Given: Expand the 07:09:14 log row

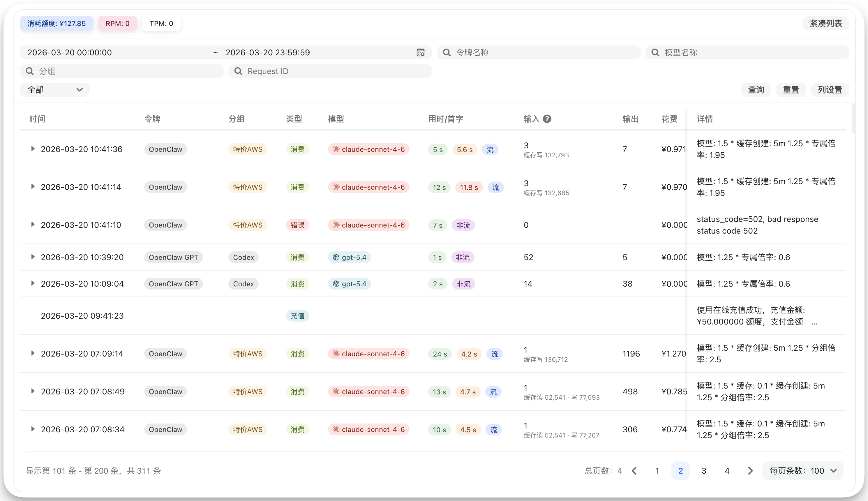Looking at the screenshot, I should tap(33, 353).
